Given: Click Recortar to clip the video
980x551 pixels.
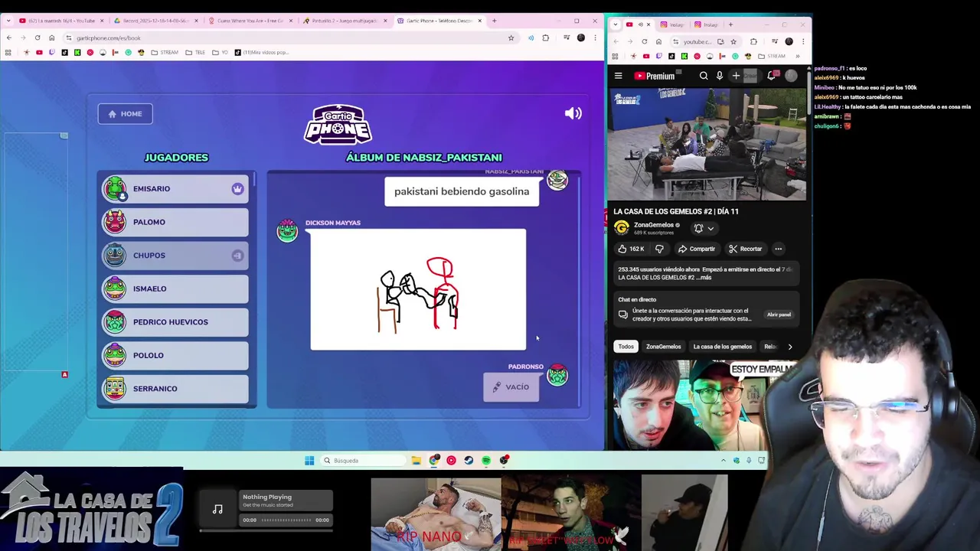Looking at the screenshot, I should point(746,249).
